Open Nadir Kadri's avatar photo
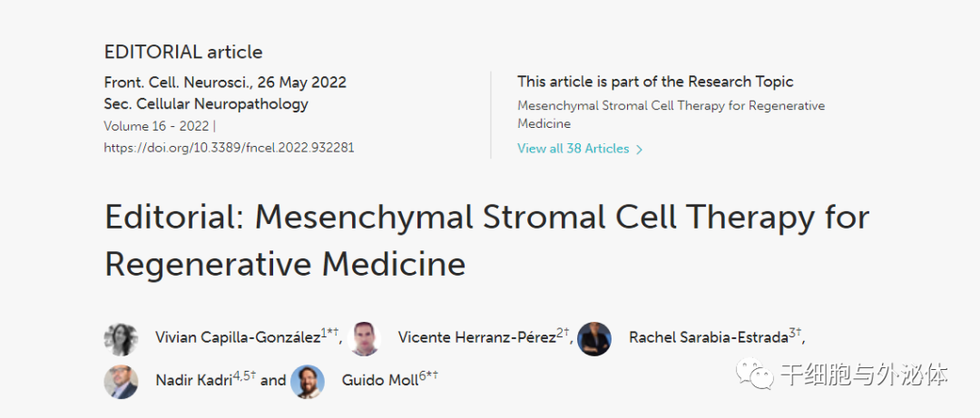This screenshot has width=980, height=418. tap(121, 381)
